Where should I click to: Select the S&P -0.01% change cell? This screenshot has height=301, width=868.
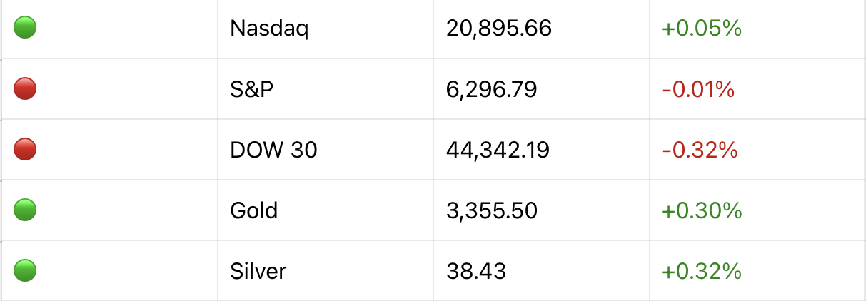click(697, 89)
